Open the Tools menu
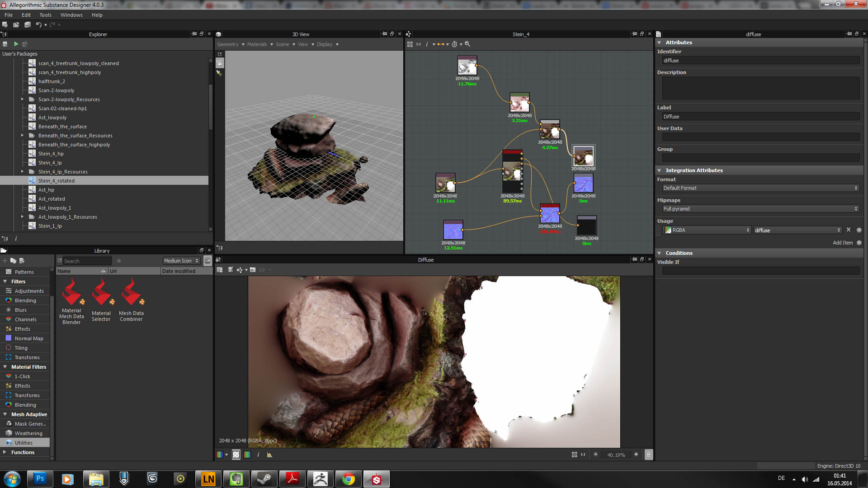868x488 pixels. (45, 15)
